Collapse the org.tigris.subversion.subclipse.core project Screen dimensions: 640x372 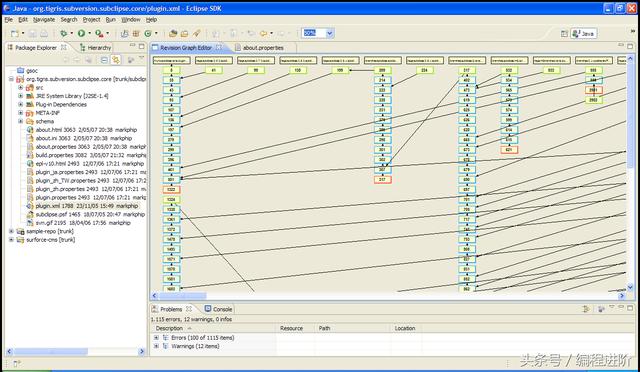(x=11, y=79)
